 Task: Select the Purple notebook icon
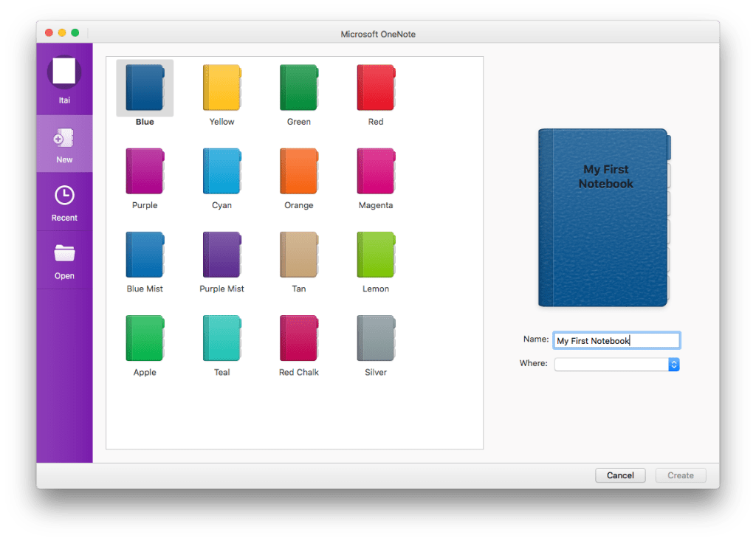[145, 172]
